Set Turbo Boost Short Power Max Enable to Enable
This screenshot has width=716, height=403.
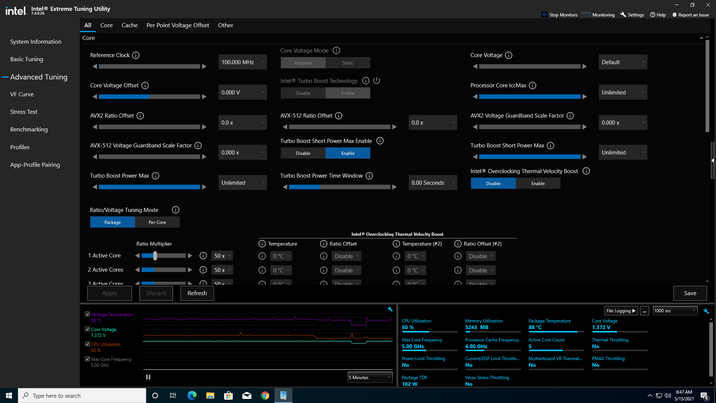pos(348,153)
